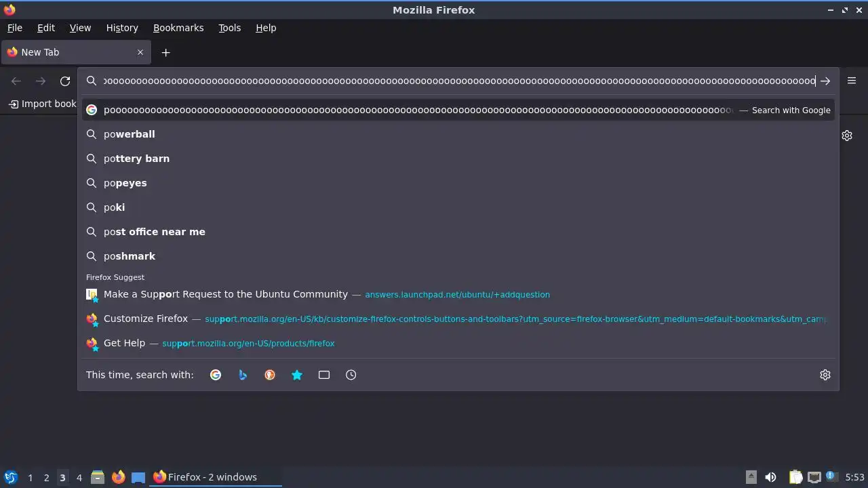Open new tab page personalize gear

pyautogui.click(x=847, y=136)
